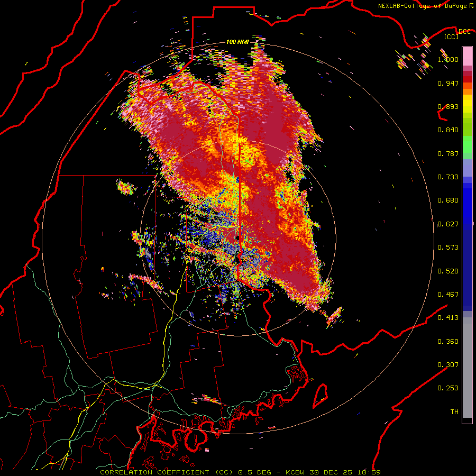Screen dimensions: 476x476
Task: Click the 0.733 legend value
Action: (x=448, y=177)
